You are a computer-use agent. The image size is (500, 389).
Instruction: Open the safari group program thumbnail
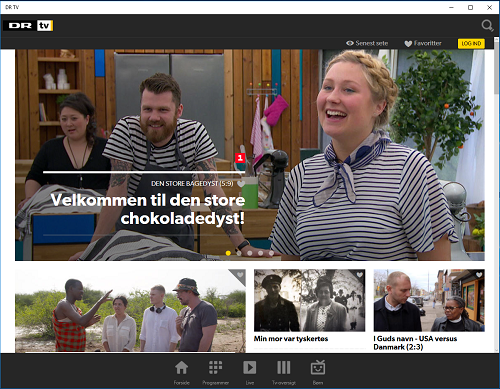pyautogui.click(x=130, y=311)
